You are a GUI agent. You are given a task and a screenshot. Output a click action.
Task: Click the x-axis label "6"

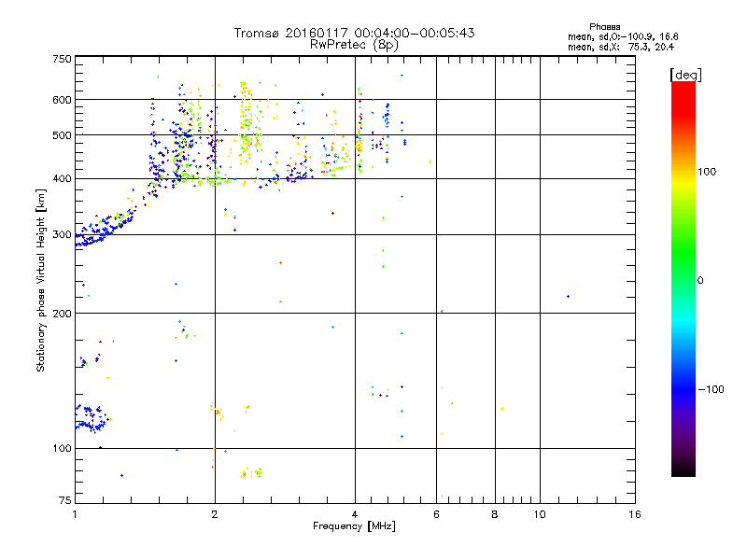click(x=436, y=514)
